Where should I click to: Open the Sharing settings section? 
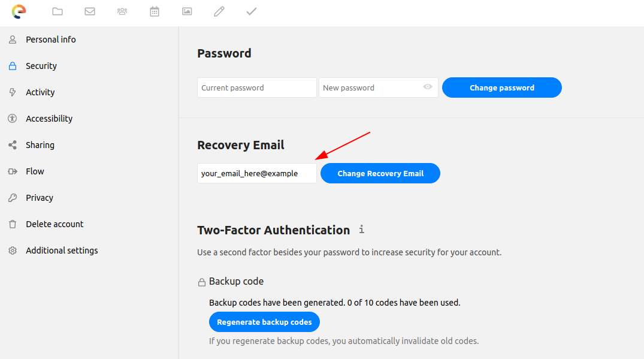tap(40, 144)
